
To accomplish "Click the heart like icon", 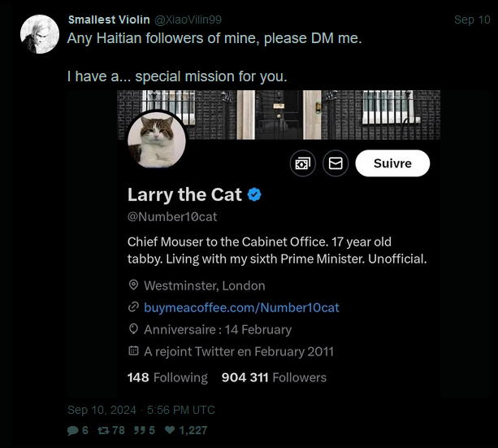I will 170,430.
